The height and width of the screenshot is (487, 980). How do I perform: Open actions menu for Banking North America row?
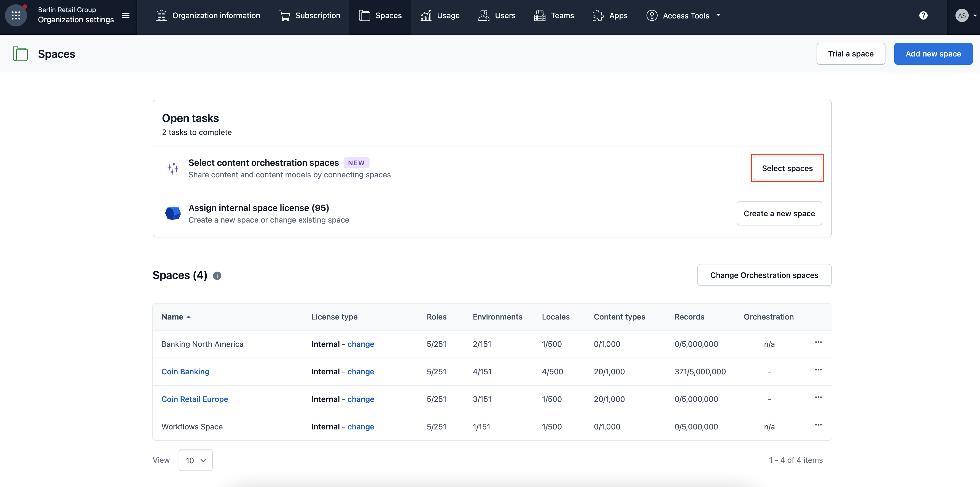pyautogui.click(x=818, y=343)
